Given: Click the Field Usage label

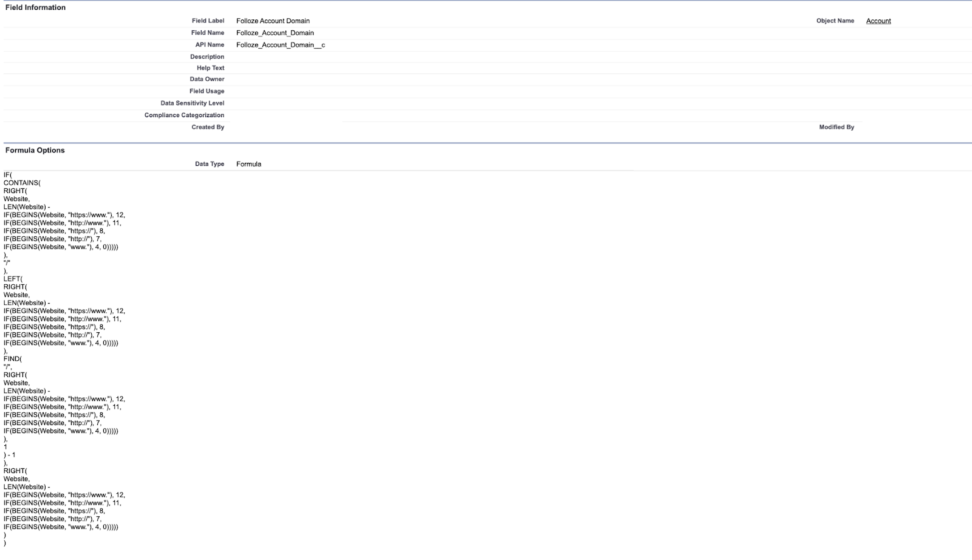Looking at the screenshot, I should point(207,91).
